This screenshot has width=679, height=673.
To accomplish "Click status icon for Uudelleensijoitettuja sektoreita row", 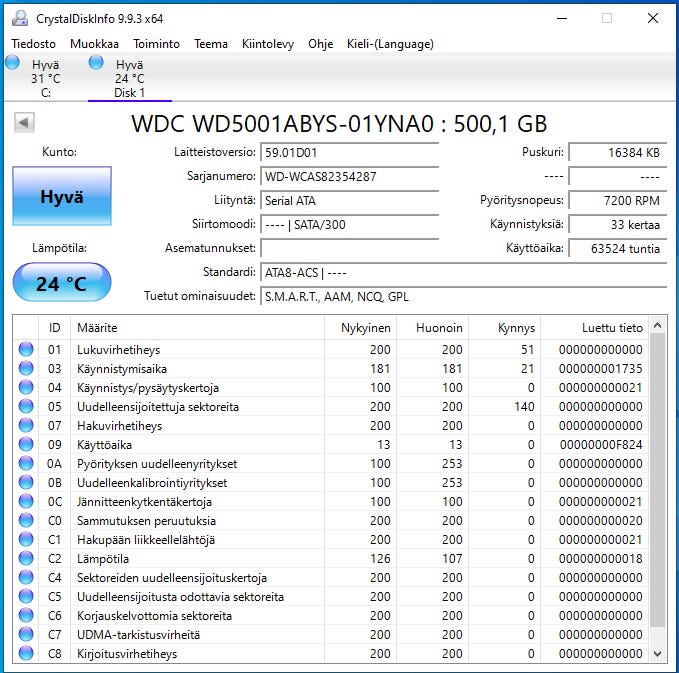I will 26,406.
